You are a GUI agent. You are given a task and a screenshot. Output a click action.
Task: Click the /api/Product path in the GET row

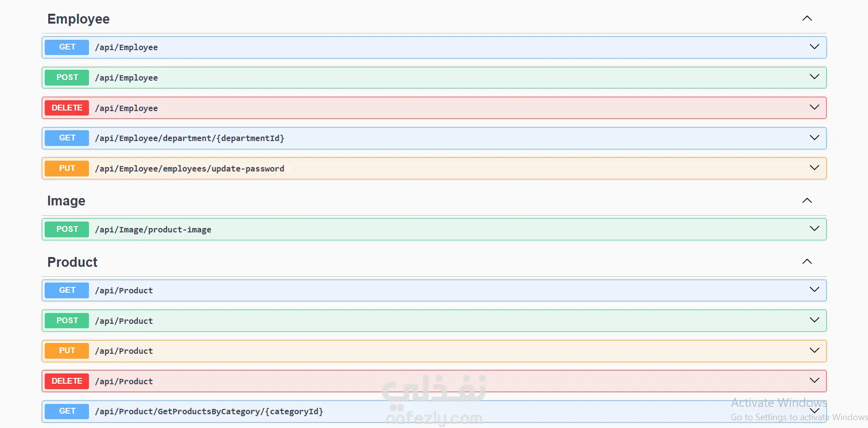(x=124, y=291)
